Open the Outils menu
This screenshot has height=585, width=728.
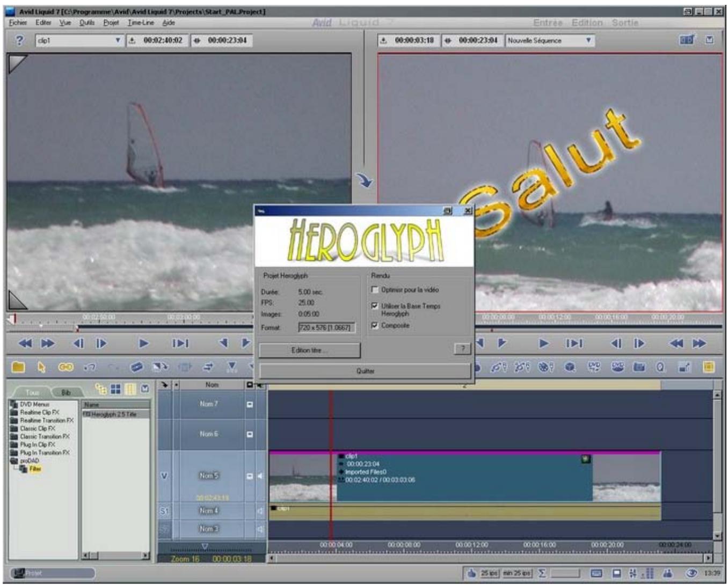(x=87, y=23)
